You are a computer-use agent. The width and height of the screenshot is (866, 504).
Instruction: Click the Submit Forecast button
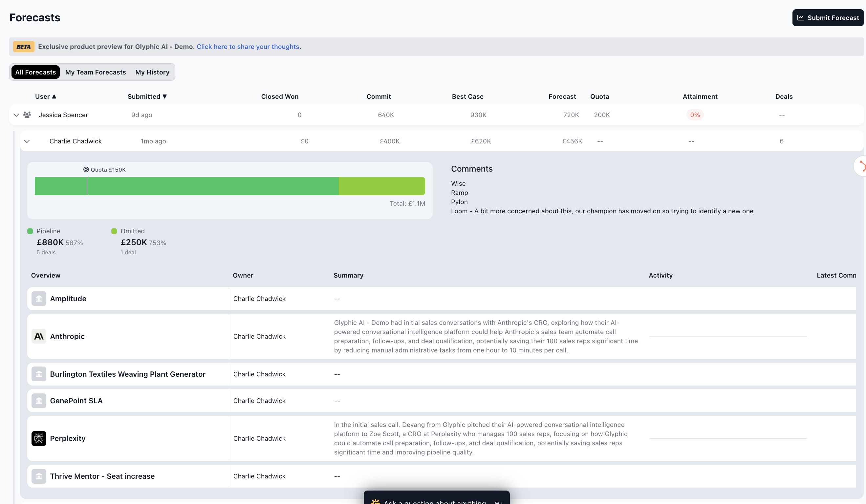pos(828,17)
